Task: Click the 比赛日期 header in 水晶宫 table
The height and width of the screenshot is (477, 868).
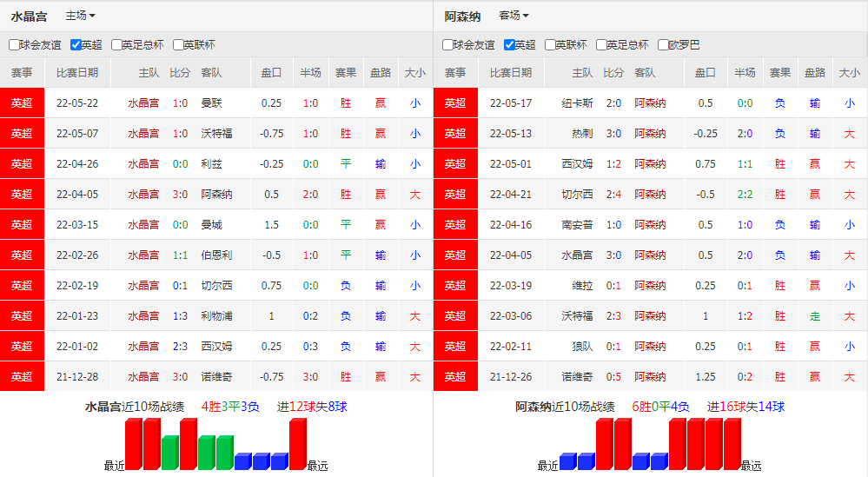Action: [77, 73]
